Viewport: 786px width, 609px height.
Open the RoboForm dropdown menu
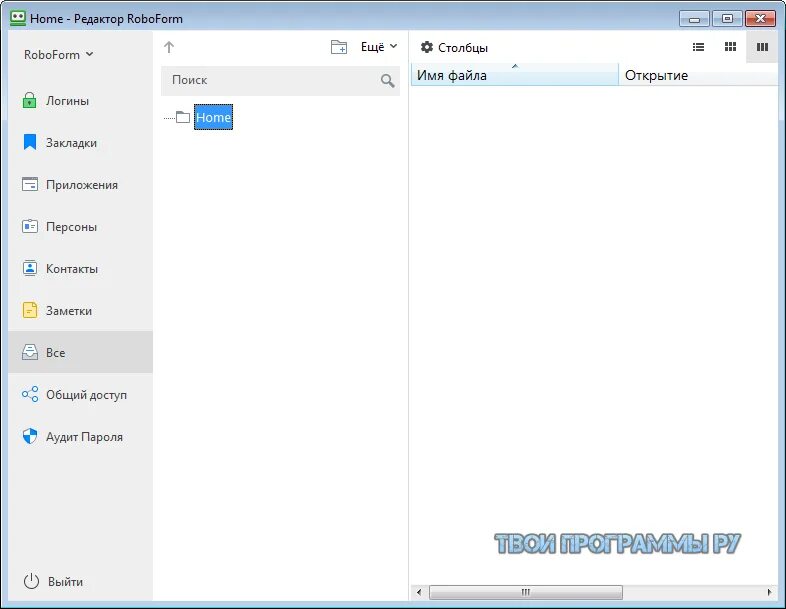58,54
